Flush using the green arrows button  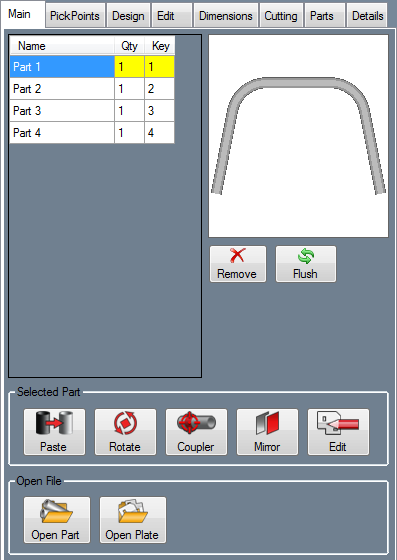[306, 264]
